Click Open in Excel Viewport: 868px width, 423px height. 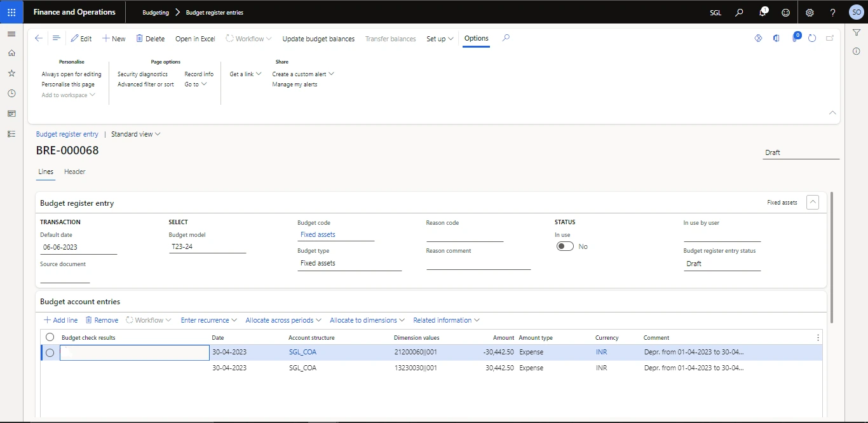click(195, 39)
